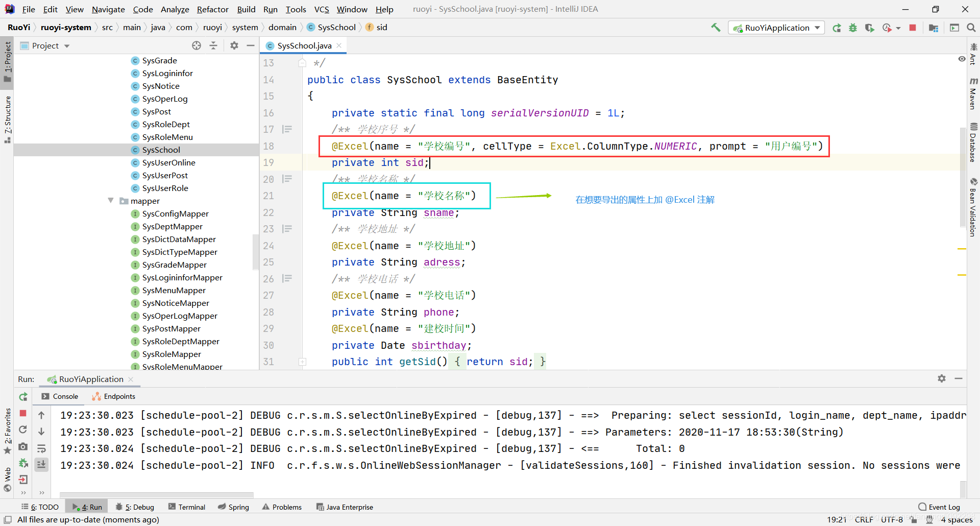Click Collapse All icon in Project panel
980x526 pixels.
click(x=213, y=45)
